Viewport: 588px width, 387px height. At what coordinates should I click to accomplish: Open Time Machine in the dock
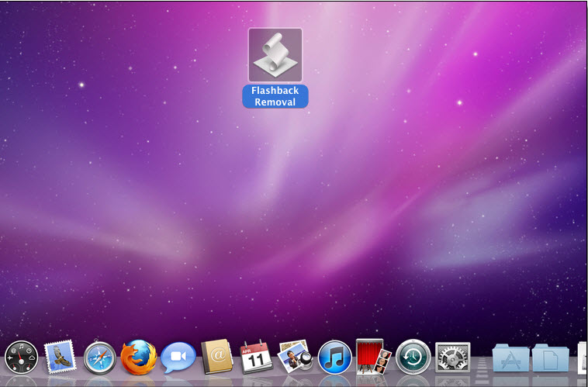point(413,357)
